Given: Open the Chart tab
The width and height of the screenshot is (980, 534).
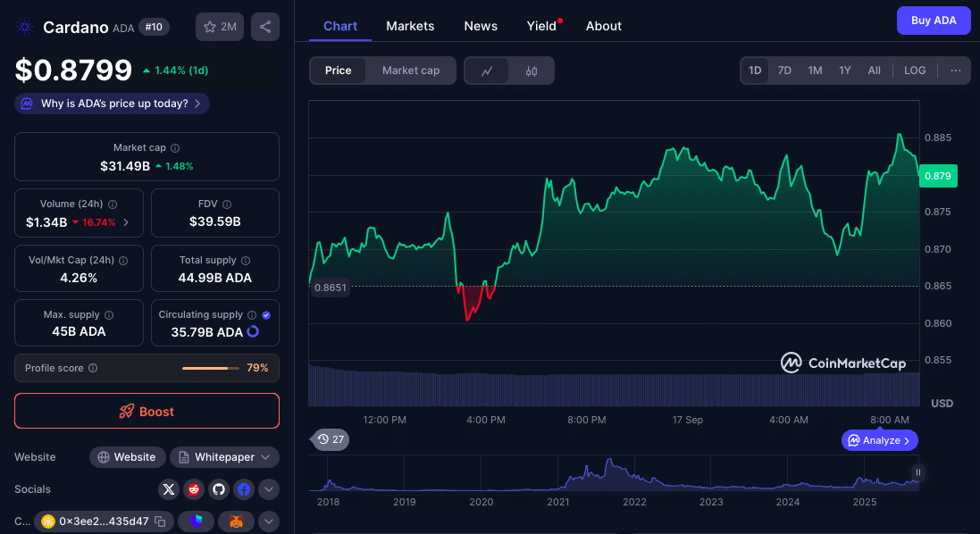Looking at the screenshot, I should coord(340,26).
